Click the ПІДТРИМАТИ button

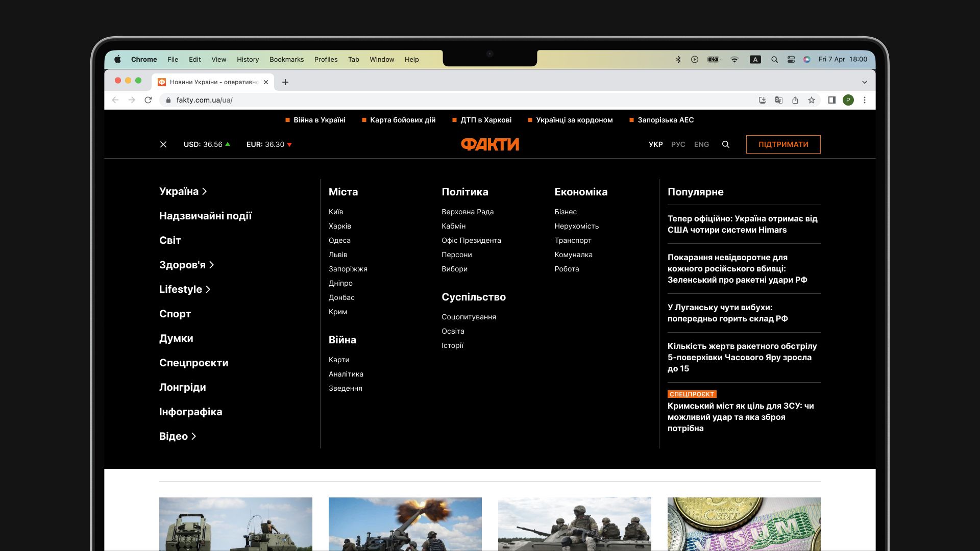783,144
